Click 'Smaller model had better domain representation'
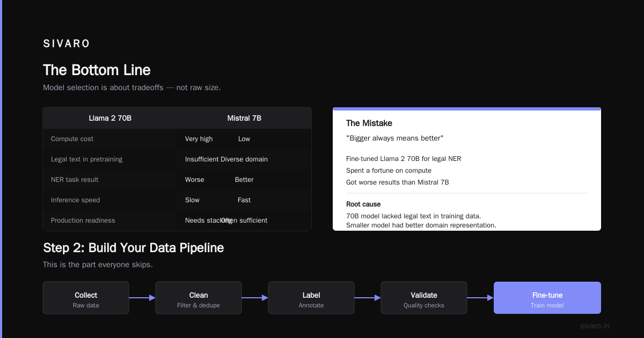 point(421,225)
